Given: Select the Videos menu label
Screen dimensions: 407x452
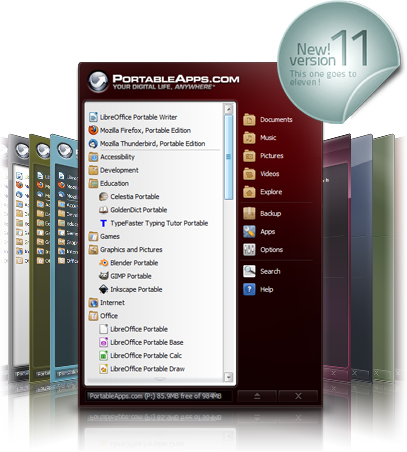Looking at the screenshot, I should 270,174.
